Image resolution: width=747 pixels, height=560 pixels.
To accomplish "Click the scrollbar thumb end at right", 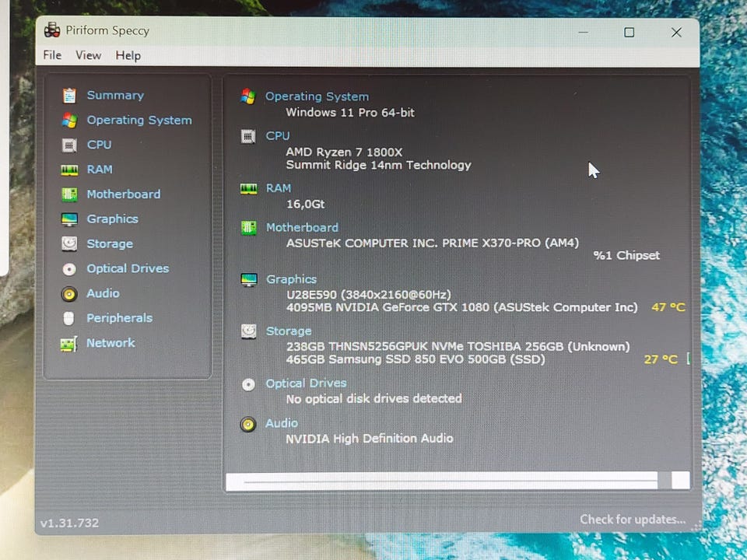I will tap(680, 481).
